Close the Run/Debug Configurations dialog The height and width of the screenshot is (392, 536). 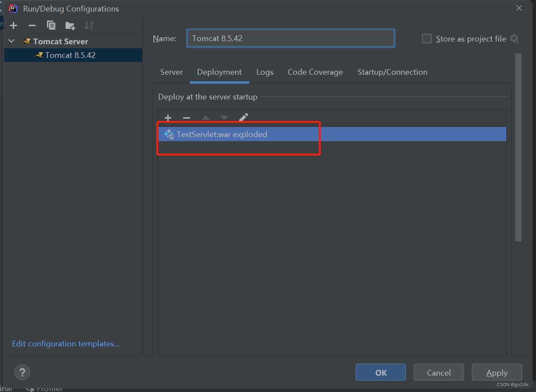point(519,8)
